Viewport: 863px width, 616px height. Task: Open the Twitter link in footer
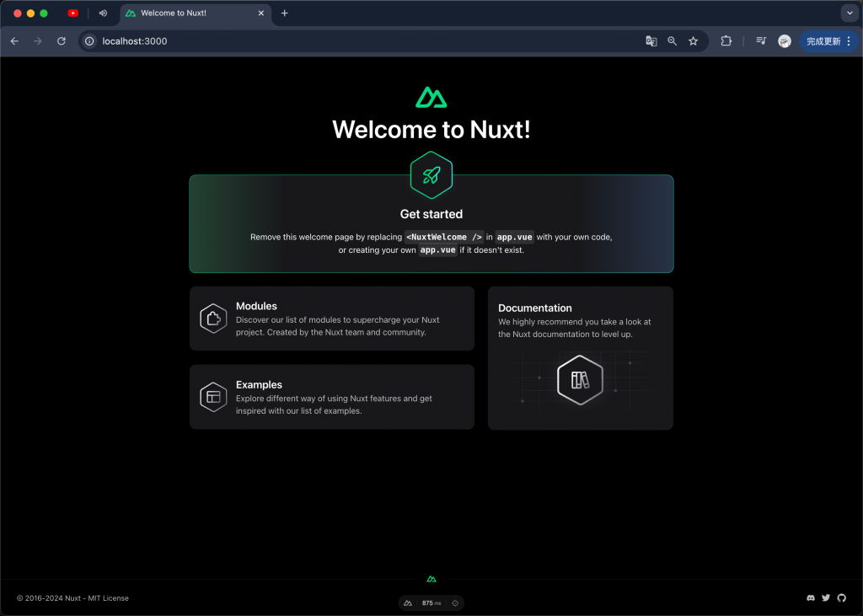826,597
